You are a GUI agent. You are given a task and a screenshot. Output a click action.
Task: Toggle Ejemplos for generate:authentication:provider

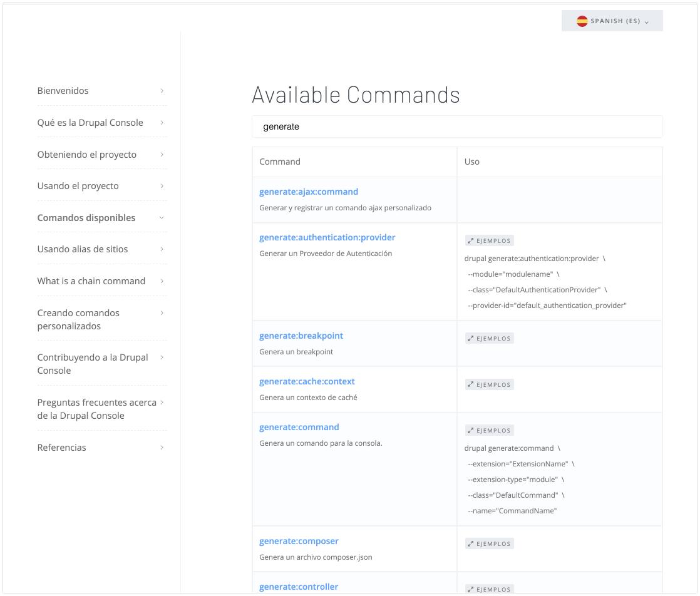point(489,240)
